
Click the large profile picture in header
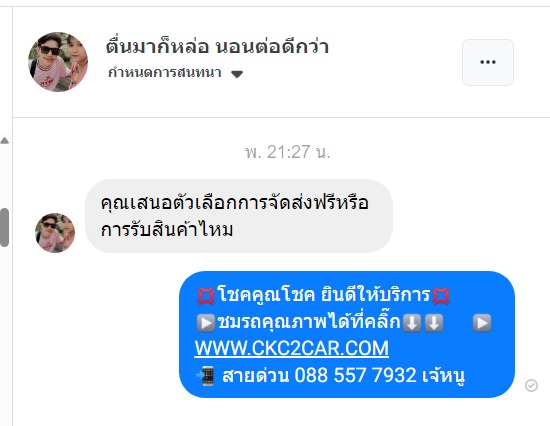58,62
